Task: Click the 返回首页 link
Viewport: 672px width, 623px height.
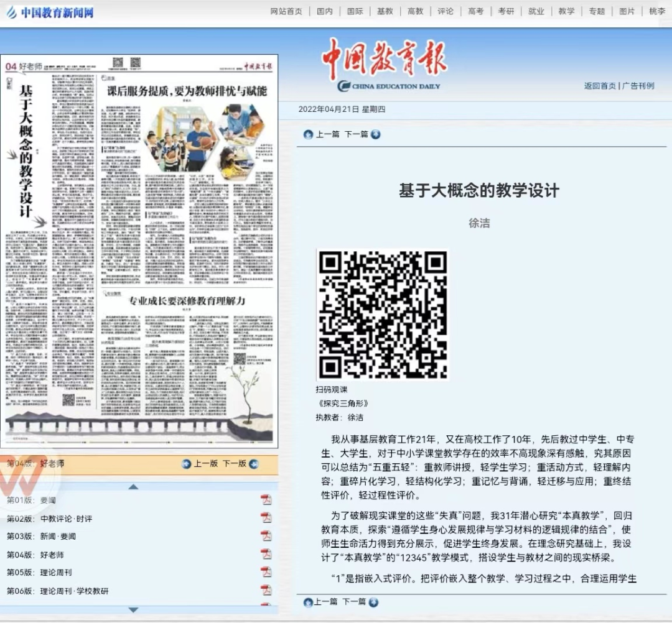Action: pos(600,86)
